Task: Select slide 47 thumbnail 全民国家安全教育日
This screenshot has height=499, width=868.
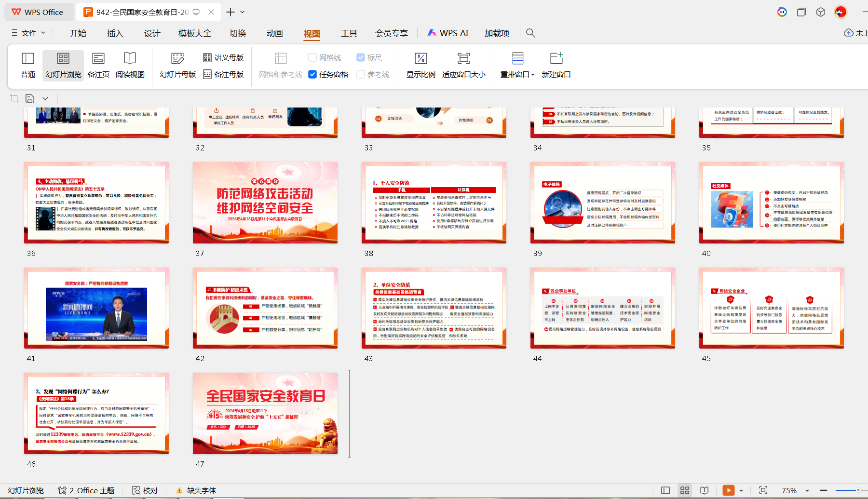Action: click(265, 413)
